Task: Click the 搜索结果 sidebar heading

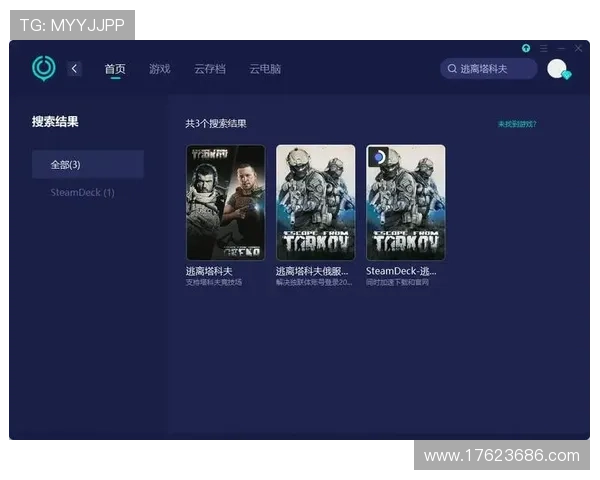Action: 55,122
